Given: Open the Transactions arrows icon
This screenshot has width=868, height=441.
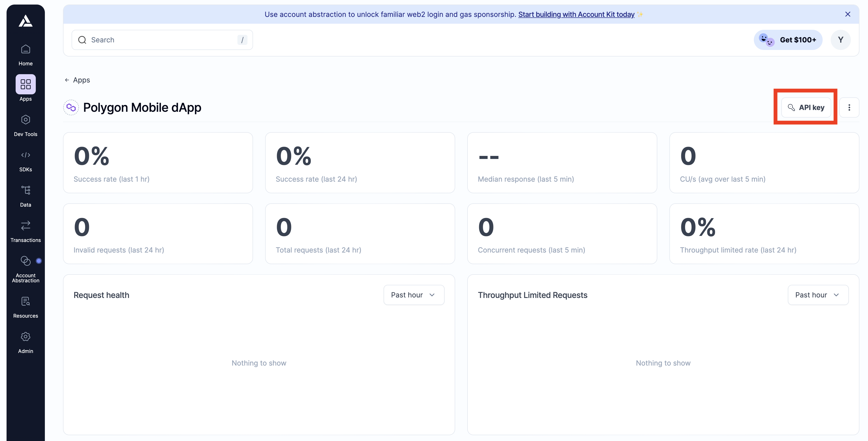Looking at the screenshot, I should (26, 225).
